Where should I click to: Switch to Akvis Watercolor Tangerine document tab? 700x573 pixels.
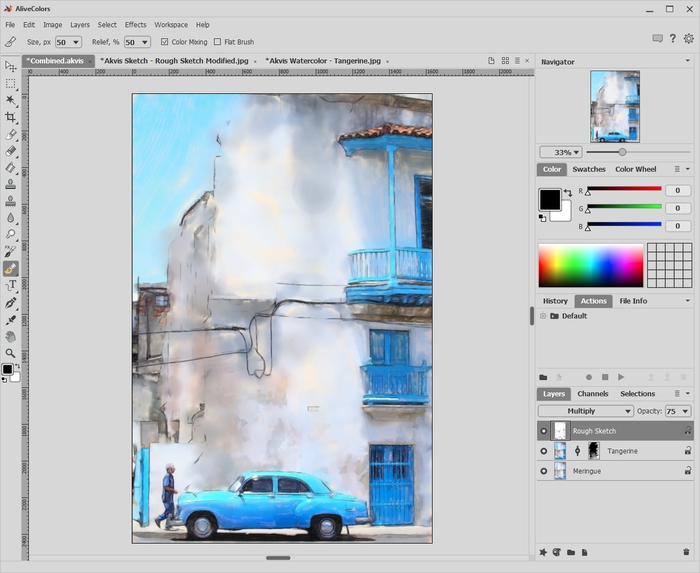tap(323, 61)
